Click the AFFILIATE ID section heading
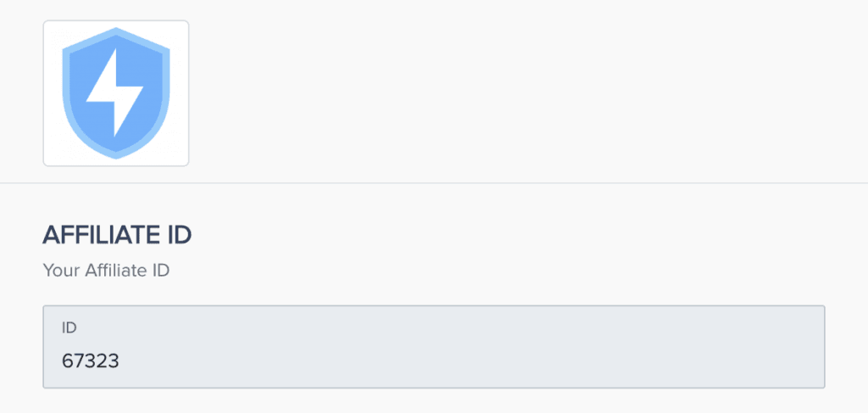Screen dimensions: 868x413 point(117,235)
